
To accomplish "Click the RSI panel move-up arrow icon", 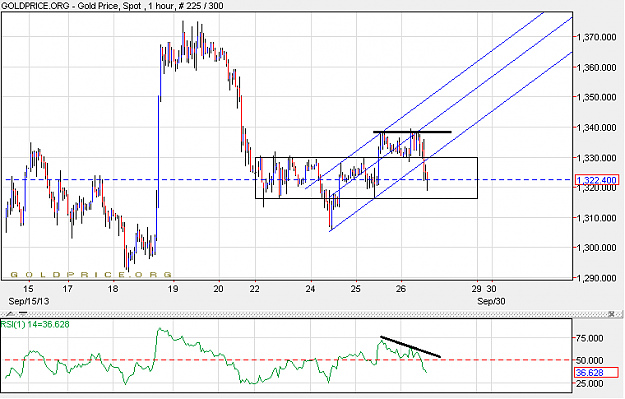I will point(10,314).
